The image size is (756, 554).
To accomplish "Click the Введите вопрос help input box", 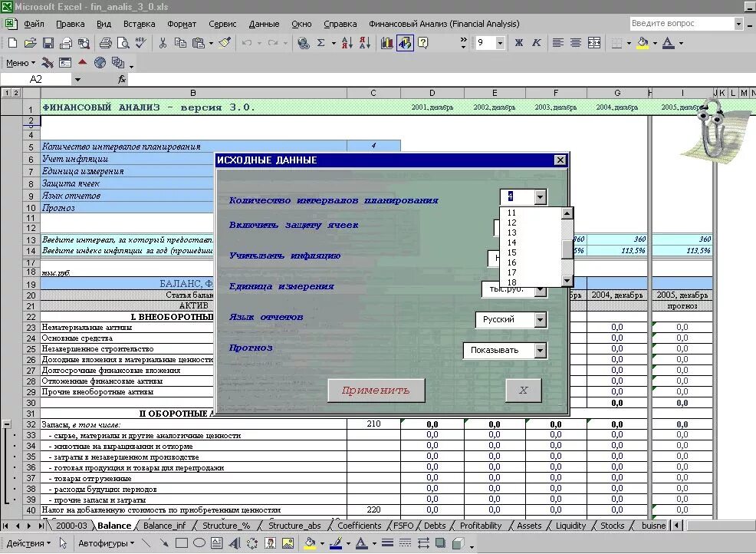I will 682,23.
